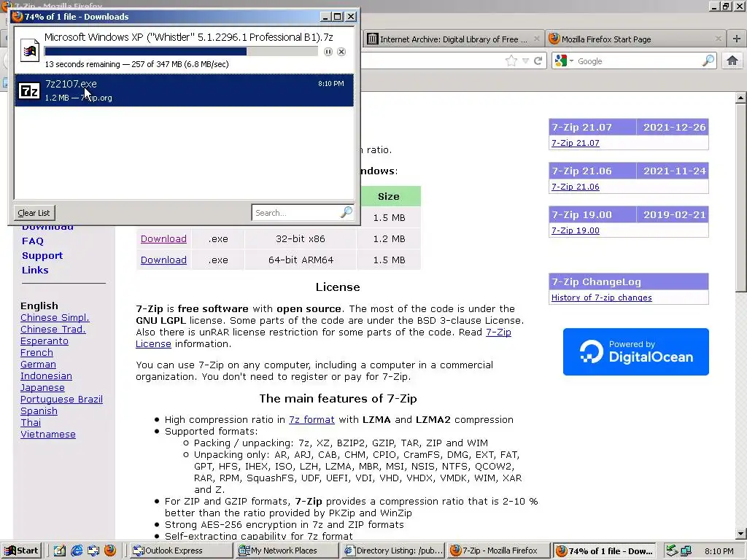The image size is (747, 560).
Task: Switch to 7-Zip Mozilla Firefox taskbar button
Action: (x=499, y=551)
